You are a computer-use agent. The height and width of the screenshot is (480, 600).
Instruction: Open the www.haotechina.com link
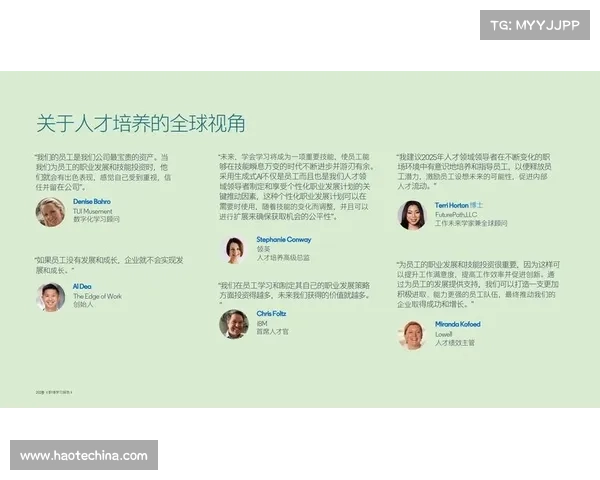[84, 456]
